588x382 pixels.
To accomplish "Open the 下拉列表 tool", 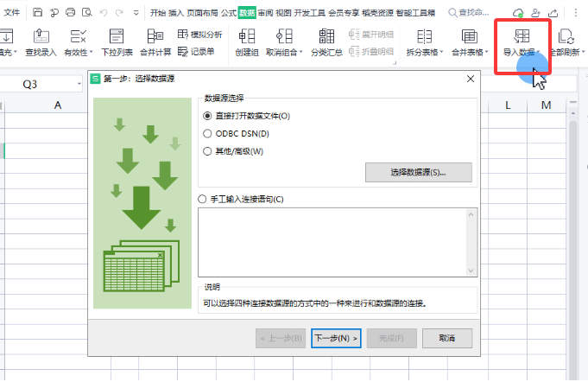I will 117,36.
